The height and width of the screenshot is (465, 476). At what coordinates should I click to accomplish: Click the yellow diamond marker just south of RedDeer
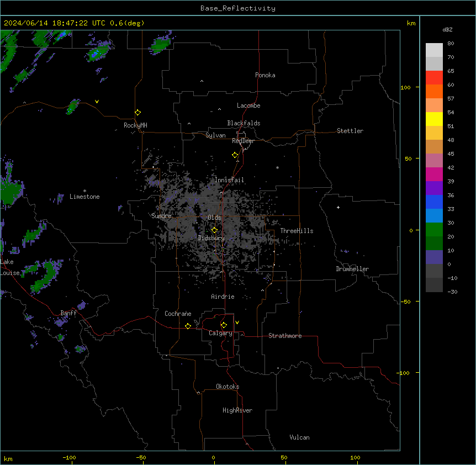click(x=235, y=155)
